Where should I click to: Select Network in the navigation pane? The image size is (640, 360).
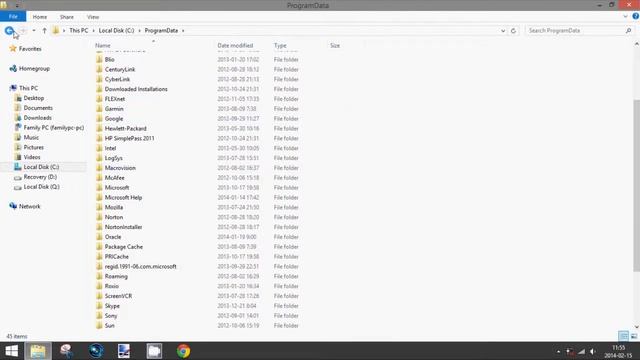point(29,207)
